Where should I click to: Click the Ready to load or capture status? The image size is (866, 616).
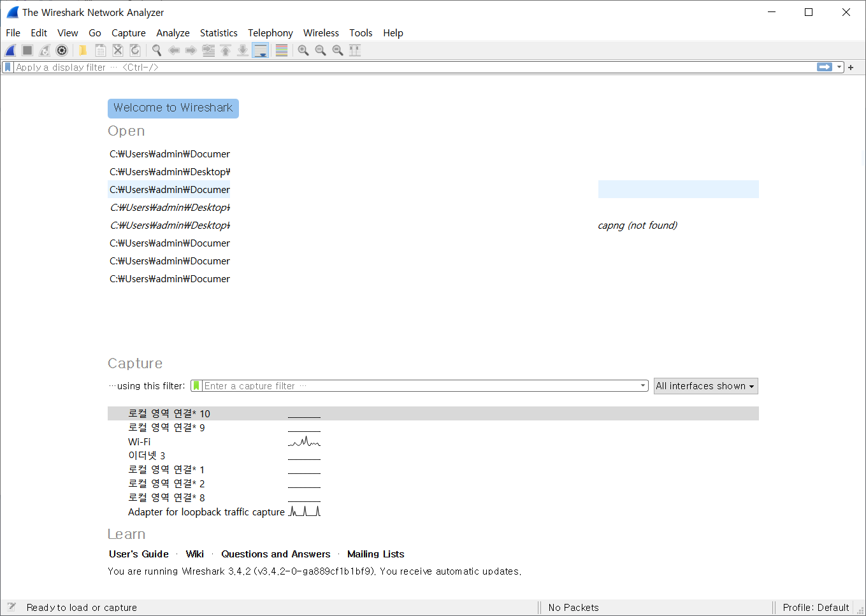[x=82, y=608]
